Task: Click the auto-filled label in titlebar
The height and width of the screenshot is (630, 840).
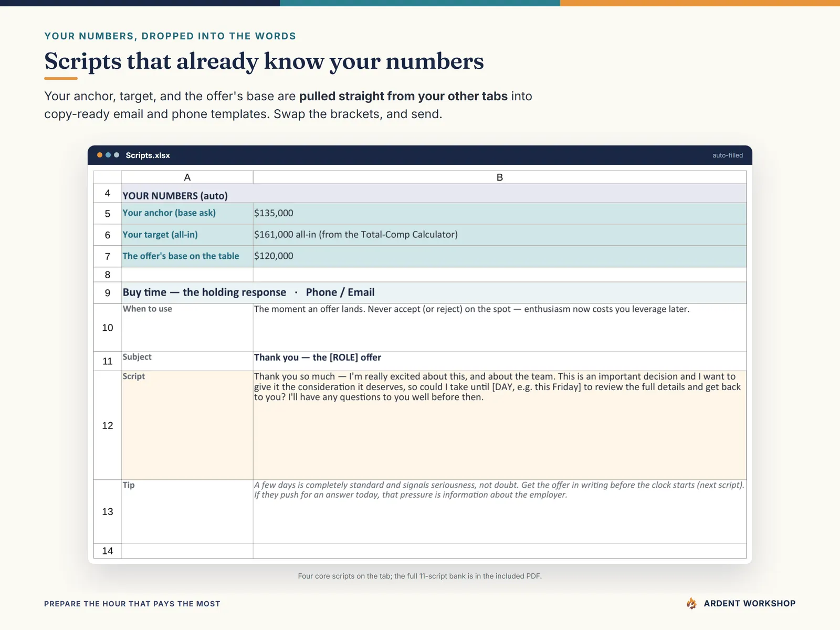Action: pos(728,155)
